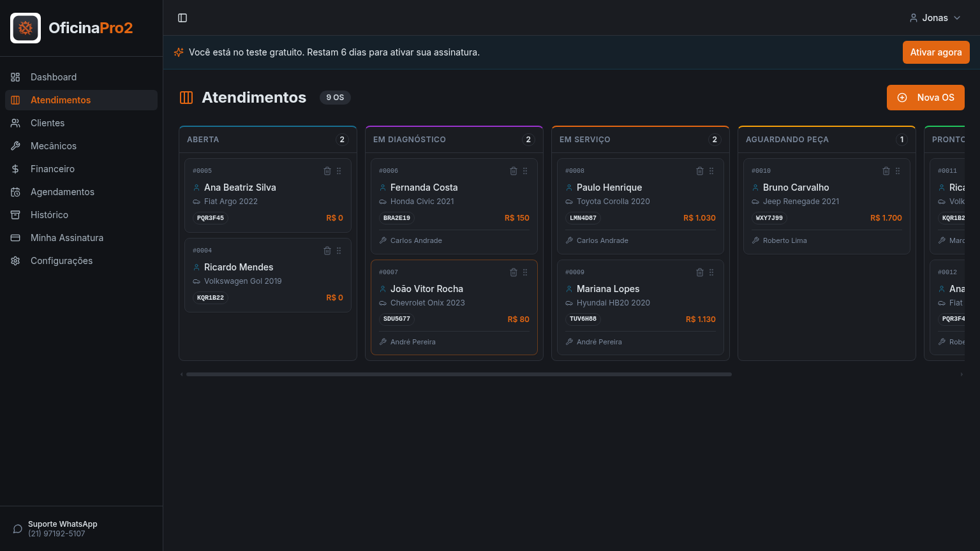Click plate badge PQR3F45 on order #0005
Viewport: 980px width, 551px height.
pos(211,218)
